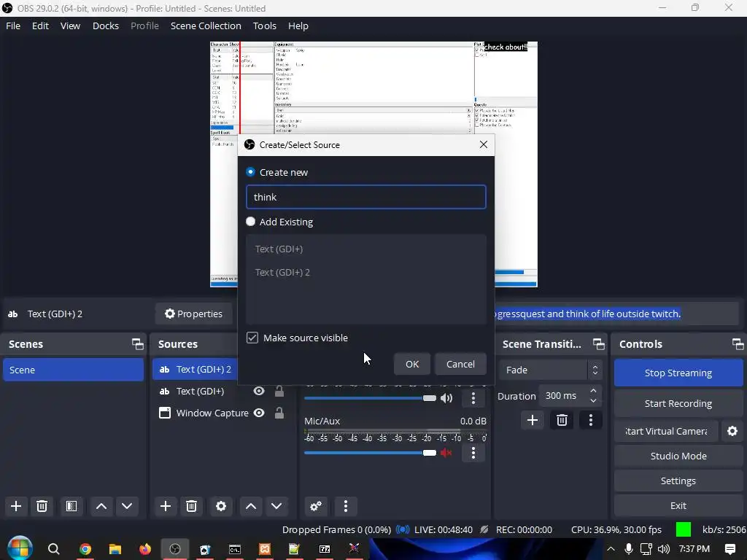Move source up in the Sources list

pyautogui.click(x=251, y=506)
